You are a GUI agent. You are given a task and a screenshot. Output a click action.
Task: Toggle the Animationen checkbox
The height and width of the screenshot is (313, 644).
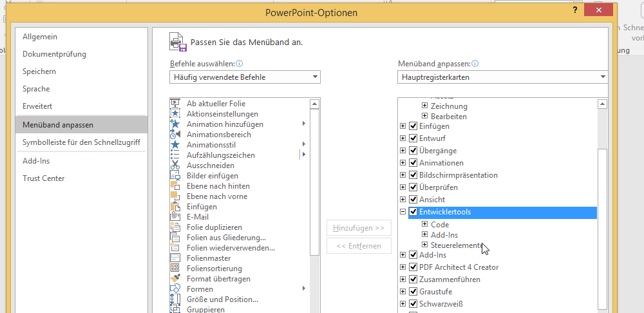click(x=413, y=163)
